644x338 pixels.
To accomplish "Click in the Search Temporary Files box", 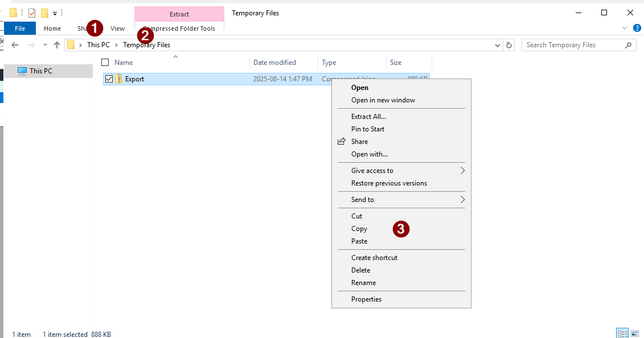I will pyautogui.click(x=572, y=45).
